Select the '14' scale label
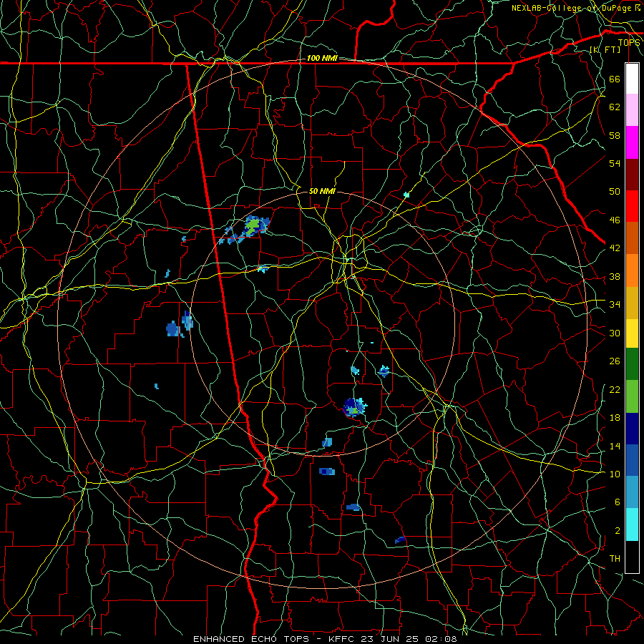Image resolution: width=644 pixels, height=644 pixels. click(615, 446)
